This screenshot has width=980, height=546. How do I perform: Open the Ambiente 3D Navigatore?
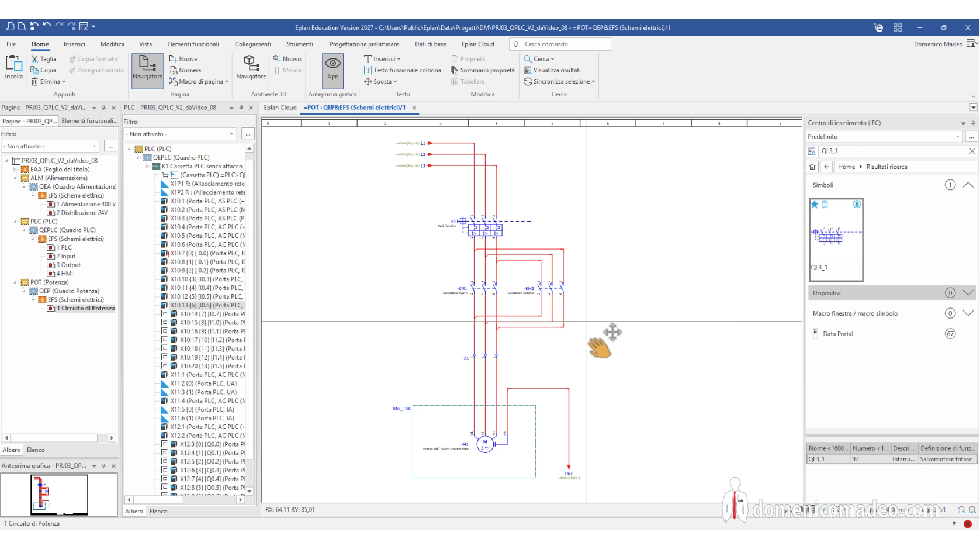251,68
